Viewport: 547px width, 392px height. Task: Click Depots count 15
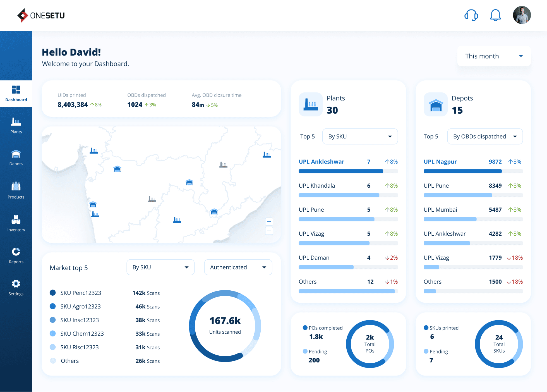click(x=457, y=110)
